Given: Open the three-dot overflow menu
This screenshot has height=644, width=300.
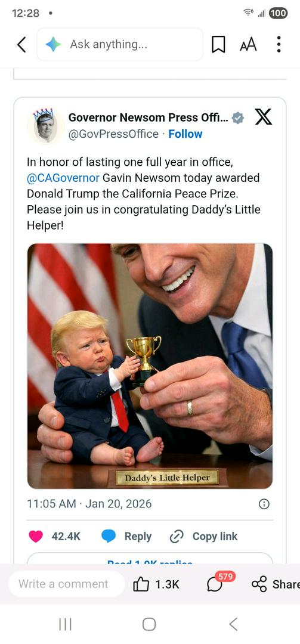Looking at the screenshot, I should click(x=279, y=44).
